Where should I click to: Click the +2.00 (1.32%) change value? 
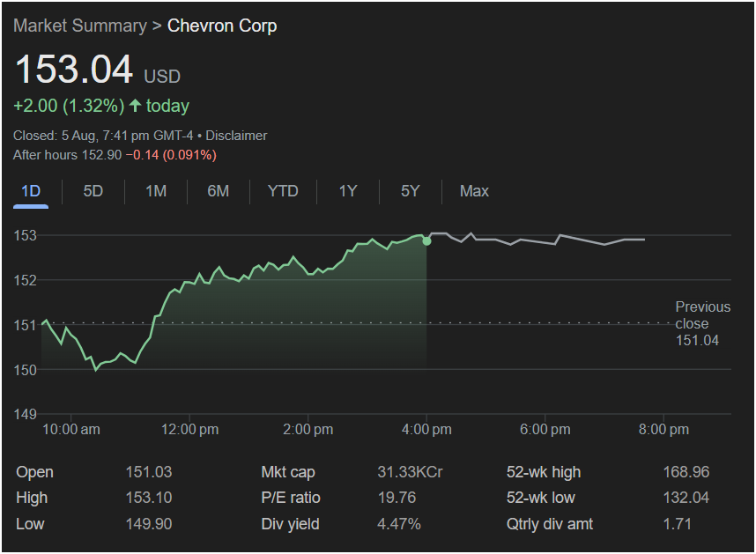(x=69, y=106)
